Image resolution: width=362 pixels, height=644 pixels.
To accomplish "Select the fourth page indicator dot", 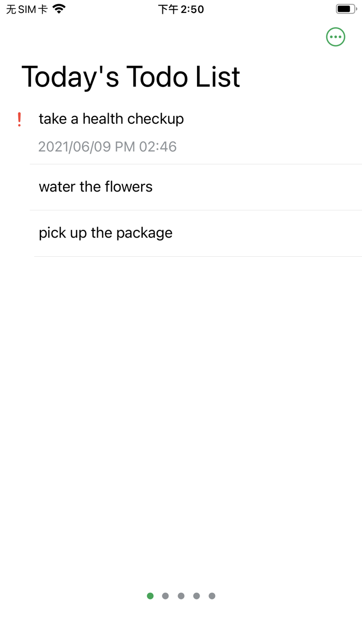I will pyautogui.click(x=197, y=596).
